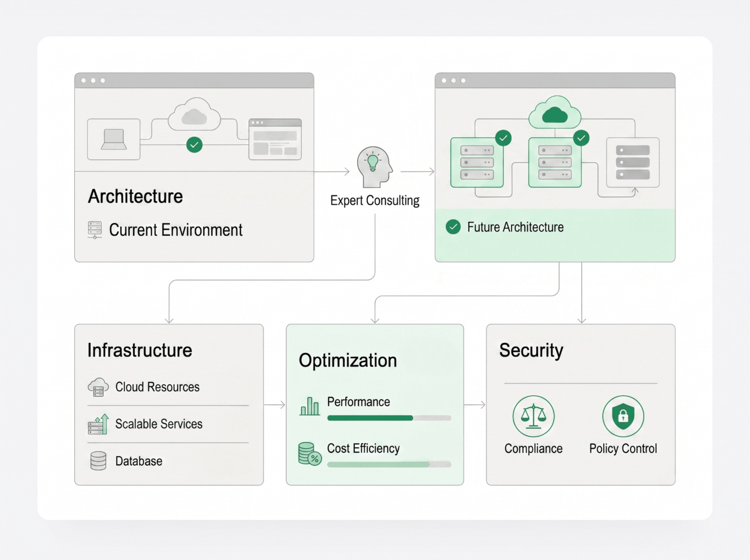Image resolution: width=750 pixels, height=560 pixels.
Task: Click the first green server box
Action: pos(477,162)
